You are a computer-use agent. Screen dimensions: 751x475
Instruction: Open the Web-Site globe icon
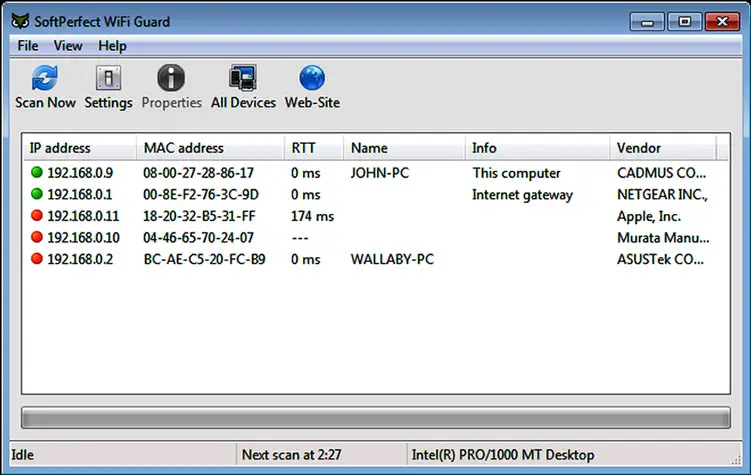312,78
